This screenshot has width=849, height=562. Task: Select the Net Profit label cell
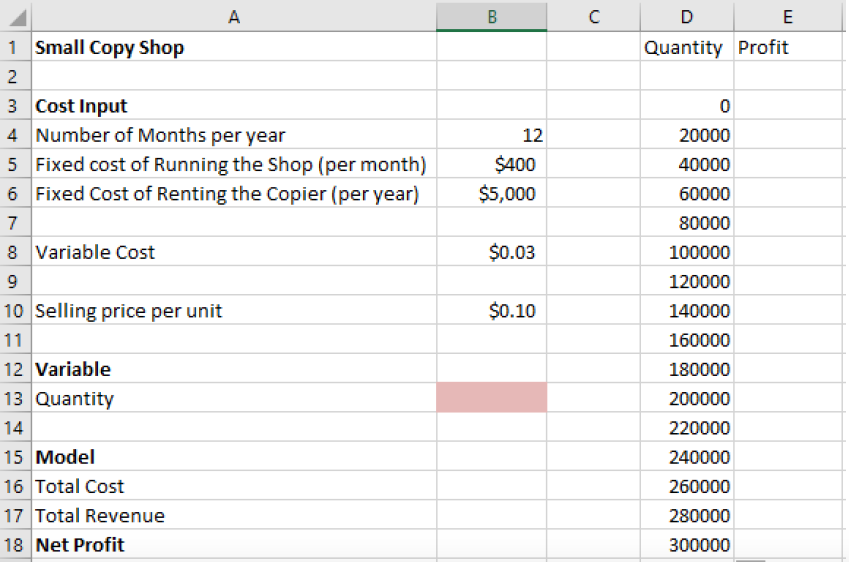pyautogui.click(x=234, y=545)
